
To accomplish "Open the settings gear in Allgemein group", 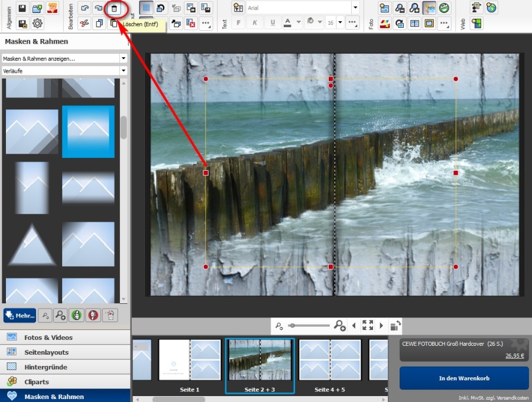I will click(x=37, y=24).
